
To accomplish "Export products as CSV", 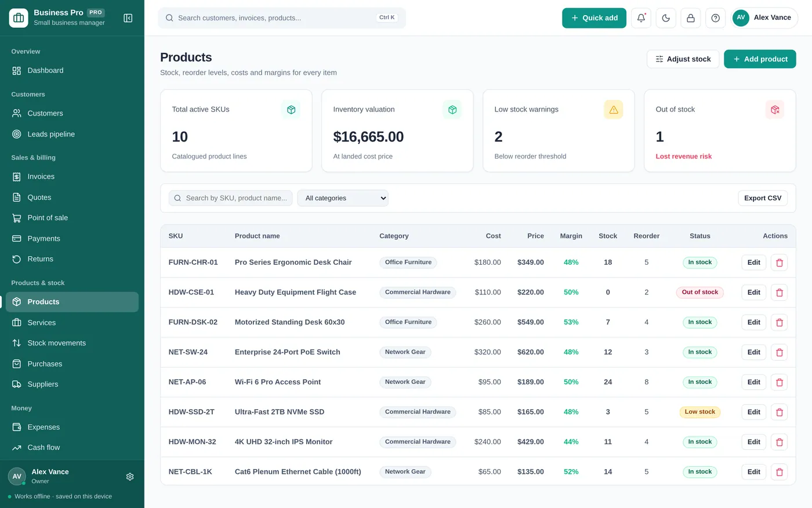I will pyautogui.click(x=763, y=198).
